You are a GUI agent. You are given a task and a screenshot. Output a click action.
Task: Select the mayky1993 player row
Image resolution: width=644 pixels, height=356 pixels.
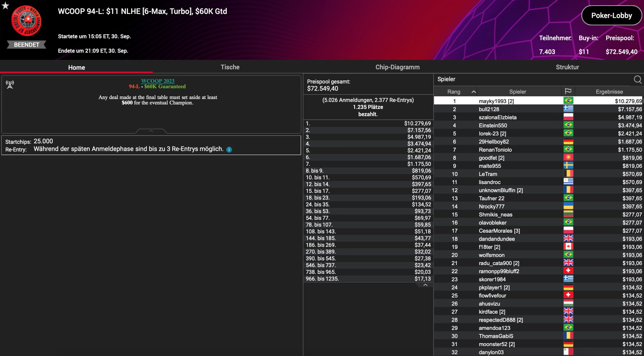[x=538, y=101]
